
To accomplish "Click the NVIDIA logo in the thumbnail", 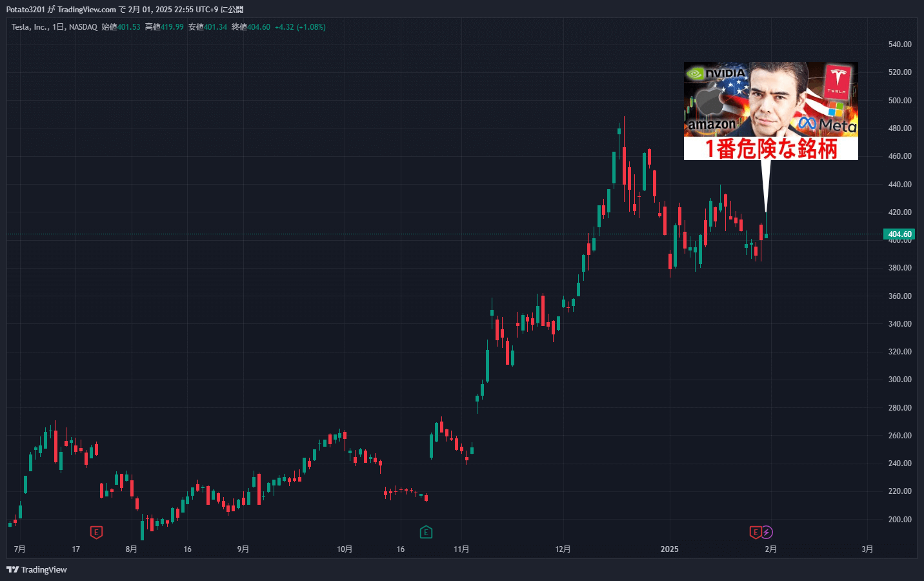I will tap(717, 73).
